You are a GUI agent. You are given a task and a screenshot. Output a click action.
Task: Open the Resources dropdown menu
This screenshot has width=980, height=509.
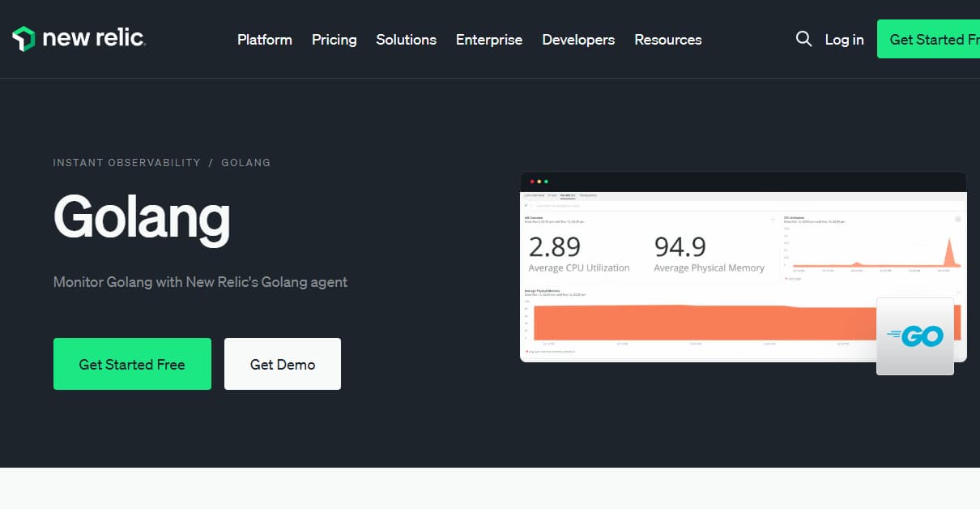pos(667,39)
